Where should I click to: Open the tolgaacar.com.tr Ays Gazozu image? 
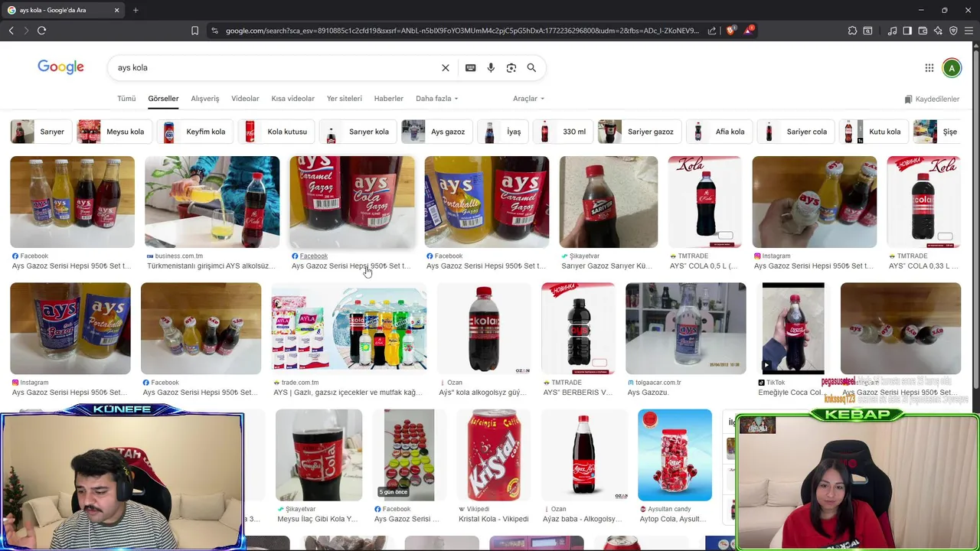point(686,328)
